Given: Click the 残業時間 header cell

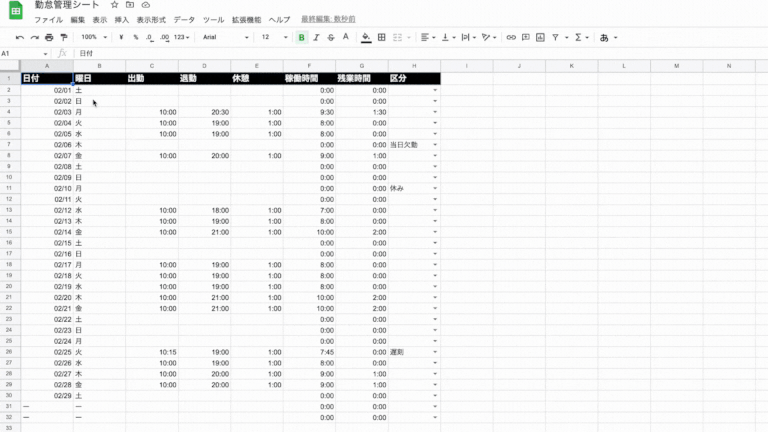Looking at the screenshot, I should tap(361, 78).
